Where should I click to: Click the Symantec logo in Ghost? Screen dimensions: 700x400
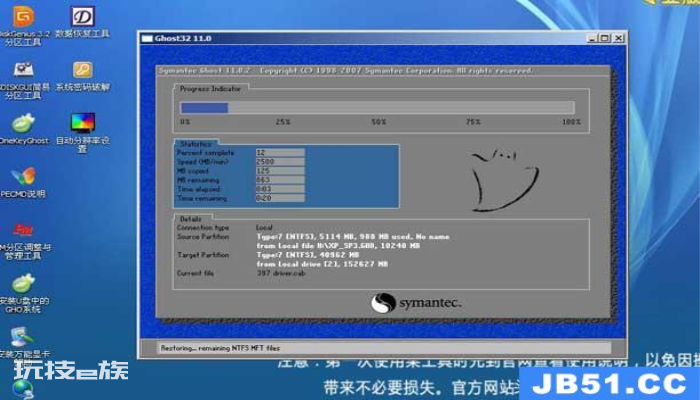pos(416,303)
